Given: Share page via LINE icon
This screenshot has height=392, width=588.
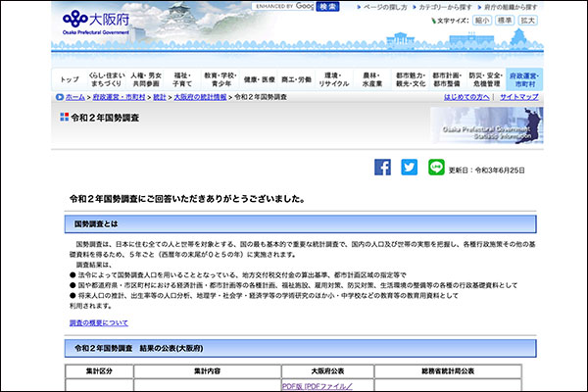Looking at the screenshot, I should click(436, 168).
